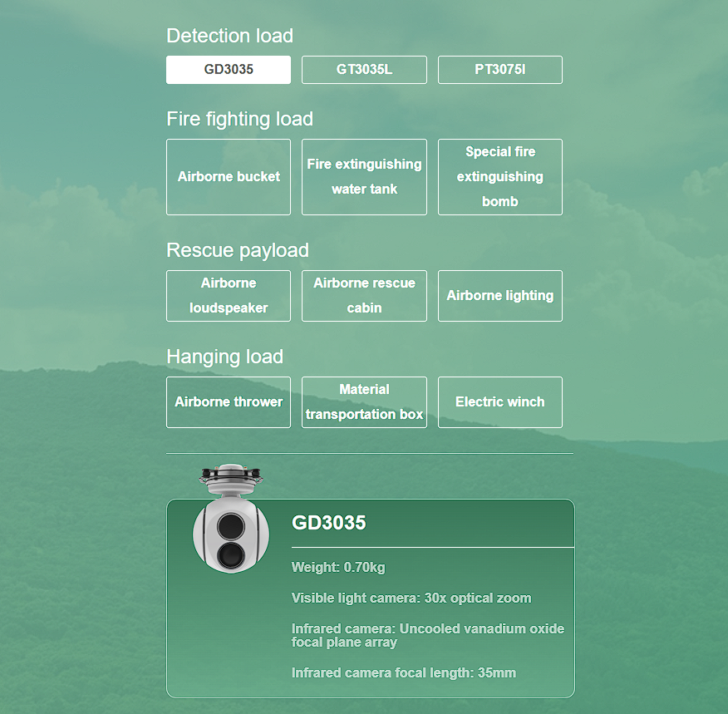This screenshot has height=714, width=728.
Task: Choose Airborne lighting rescue payload
Action: point(499,296)
